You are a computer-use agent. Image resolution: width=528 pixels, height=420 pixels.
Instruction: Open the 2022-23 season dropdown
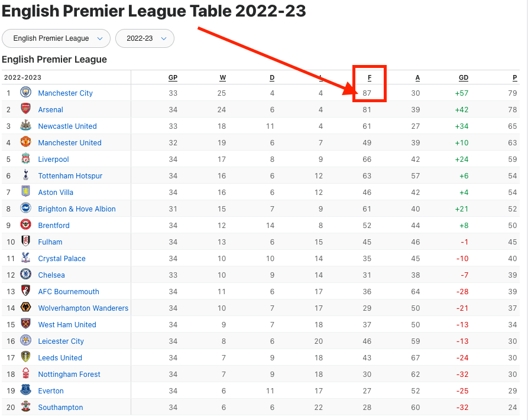[x=145, y=38]
